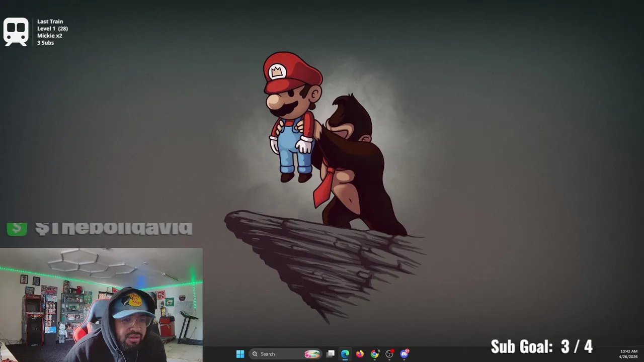Click the "Sub Goal: 3 / 4" text
The height and width of the screenshot is (362, 644).
pyautogui.click(x=541, y=346)
